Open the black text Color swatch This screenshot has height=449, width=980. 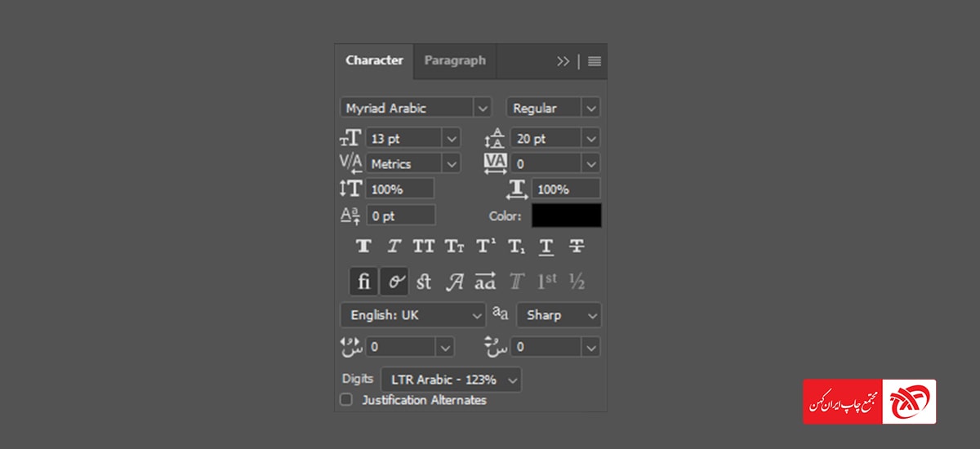point(566,216)
